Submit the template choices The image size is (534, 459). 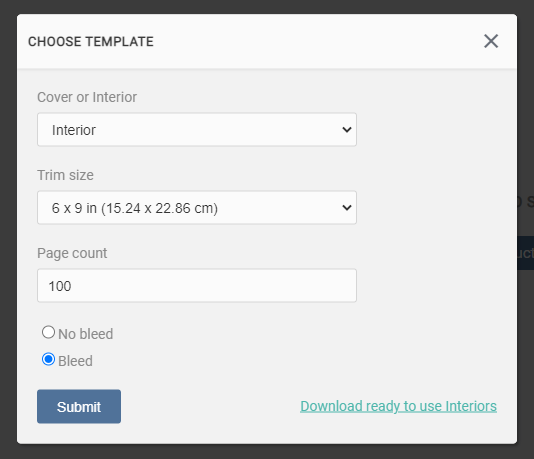click(79, 407)
